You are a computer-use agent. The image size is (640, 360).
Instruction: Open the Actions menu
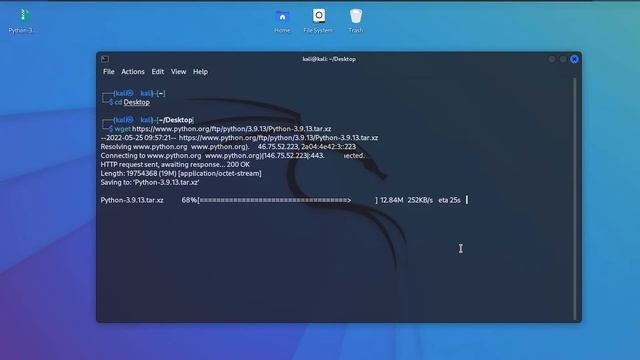pyautogui.click(x=133, y=72)
